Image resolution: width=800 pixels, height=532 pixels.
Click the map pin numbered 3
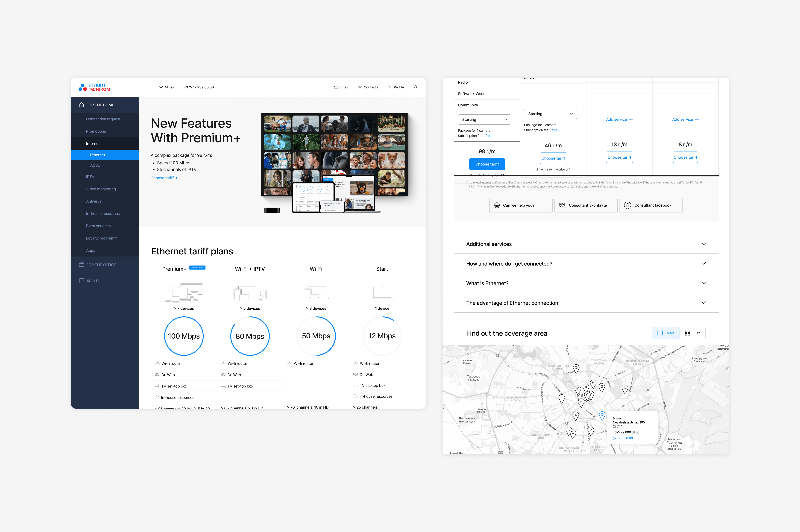[x=581, y=403]
